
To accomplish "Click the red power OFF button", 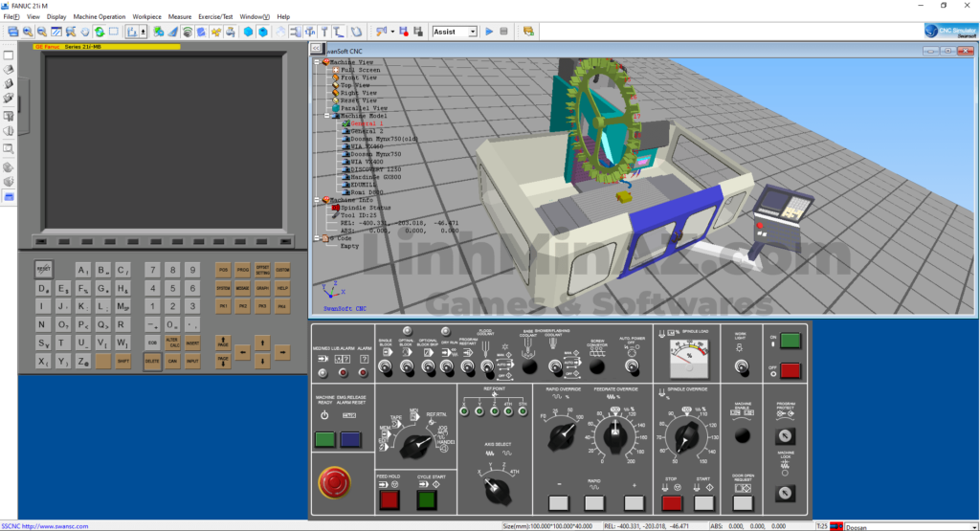I will tap(790, 370).
